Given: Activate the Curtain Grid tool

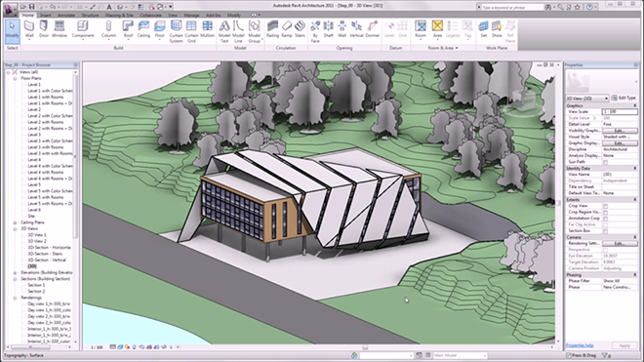Looking at the screenshot, I should click(x=191, y=31).
